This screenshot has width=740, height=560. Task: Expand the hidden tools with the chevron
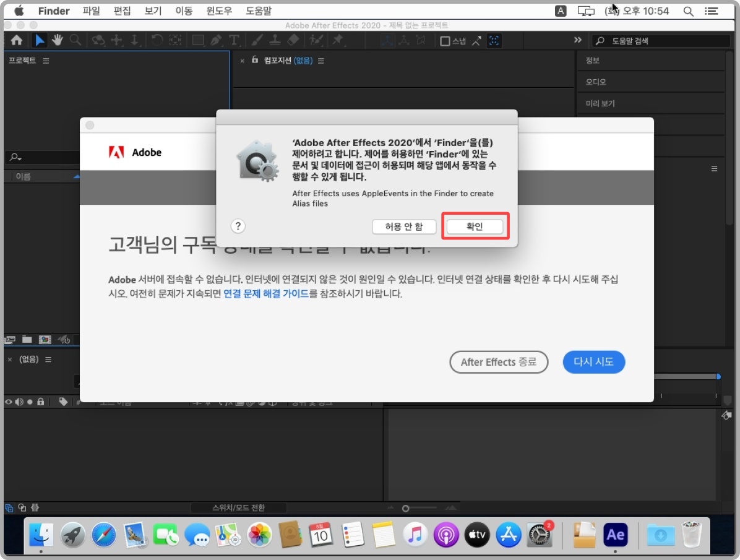click(577, 40)
